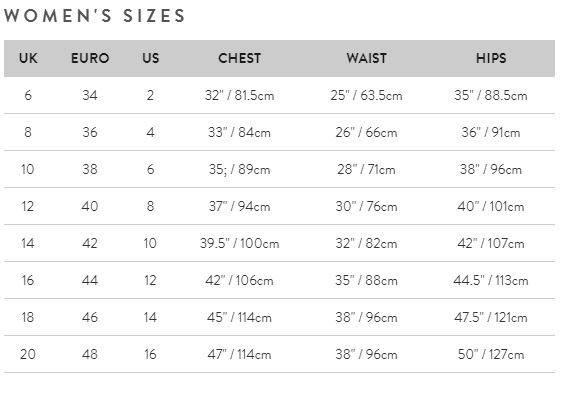This screenshot has height=393, width=565.
Task: Click hips value 36" / 91cm
Action: pyautogui.click(x=491, y=132)
